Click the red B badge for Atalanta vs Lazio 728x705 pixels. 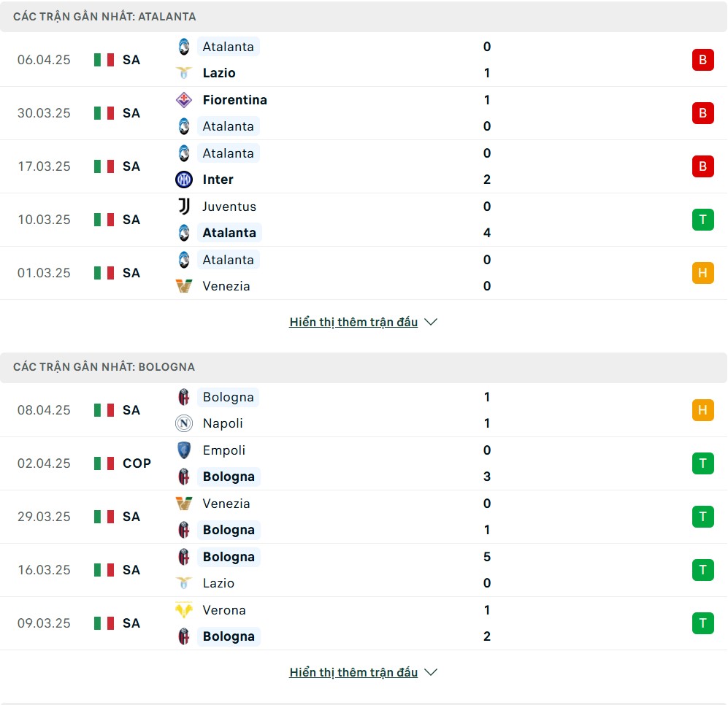(x=703, y=60)
